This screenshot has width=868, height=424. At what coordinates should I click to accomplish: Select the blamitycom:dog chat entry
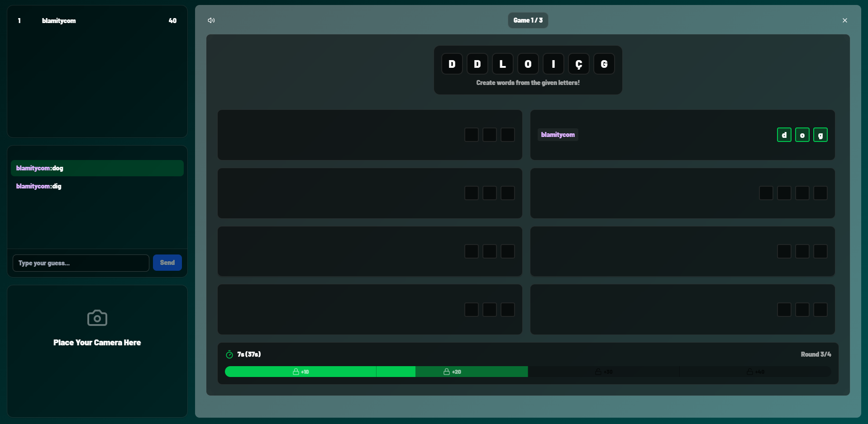[40, 168]
